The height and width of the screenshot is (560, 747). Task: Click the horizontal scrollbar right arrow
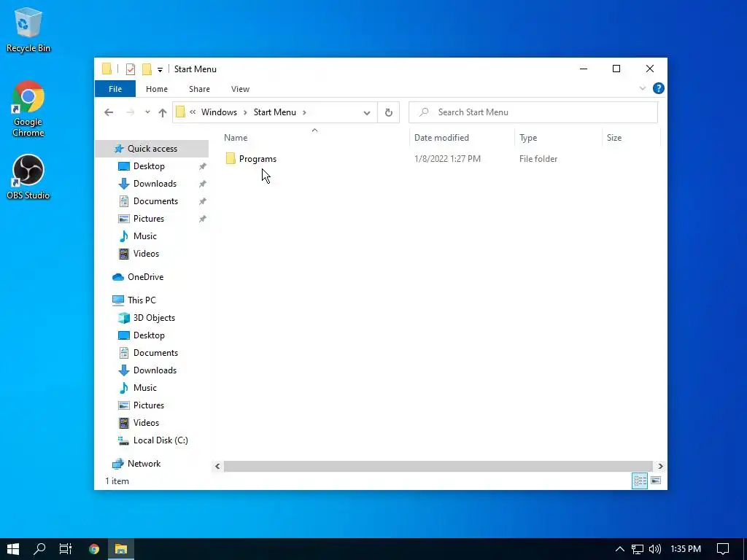[660, 466]
